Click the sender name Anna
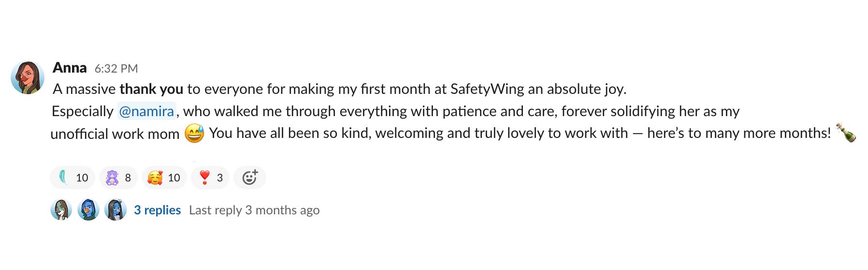The height and width of the screenshot is (270, 868). coord(70,68)
